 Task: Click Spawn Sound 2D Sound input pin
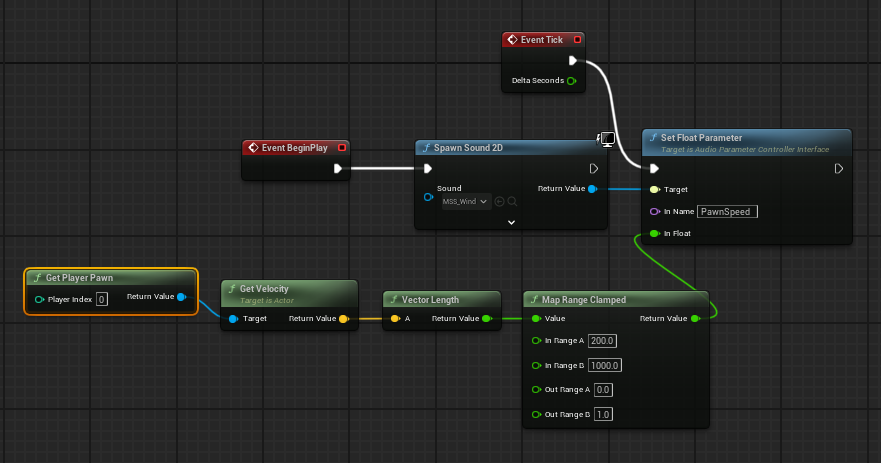(428, 197)
